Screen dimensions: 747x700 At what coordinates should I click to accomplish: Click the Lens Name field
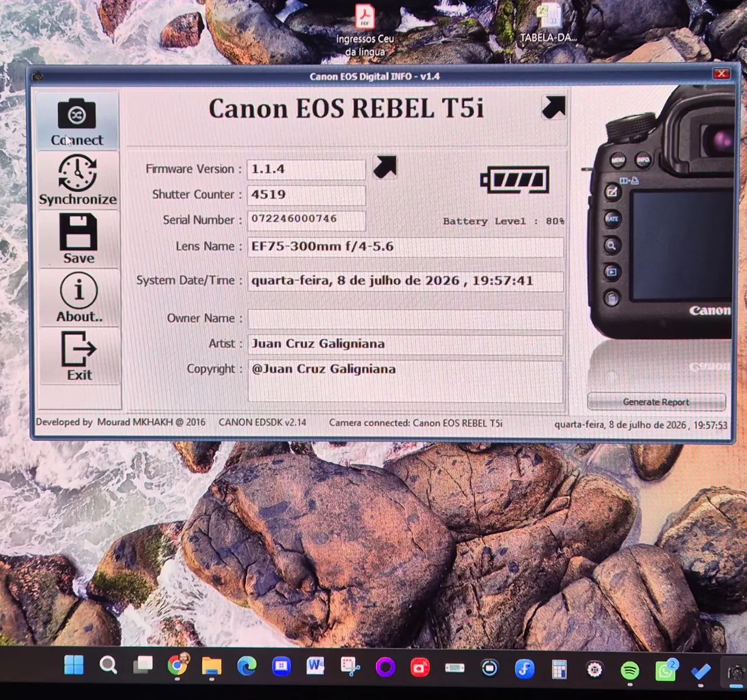pyautogui.click(x=406, y=247)
